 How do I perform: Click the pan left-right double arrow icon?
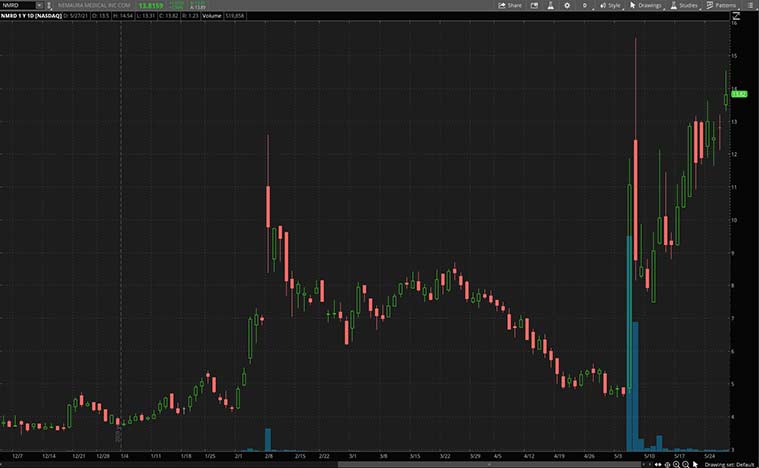tap(658, 465)
